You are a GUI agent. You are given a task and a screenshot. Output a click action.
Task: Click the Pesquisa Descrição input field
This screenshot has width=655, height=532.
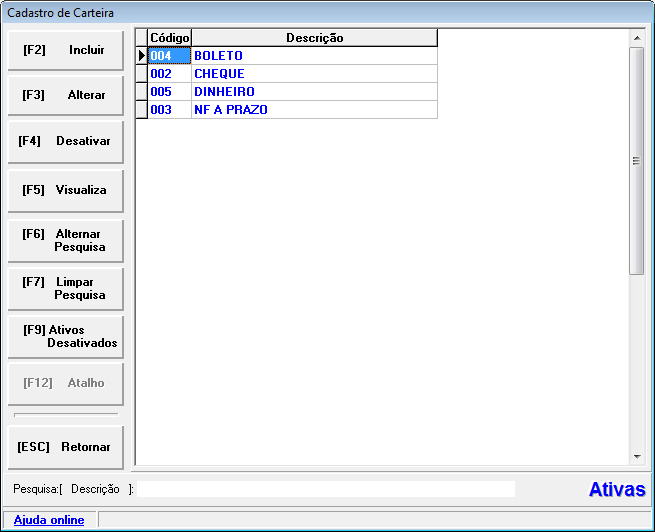point(327,489)
